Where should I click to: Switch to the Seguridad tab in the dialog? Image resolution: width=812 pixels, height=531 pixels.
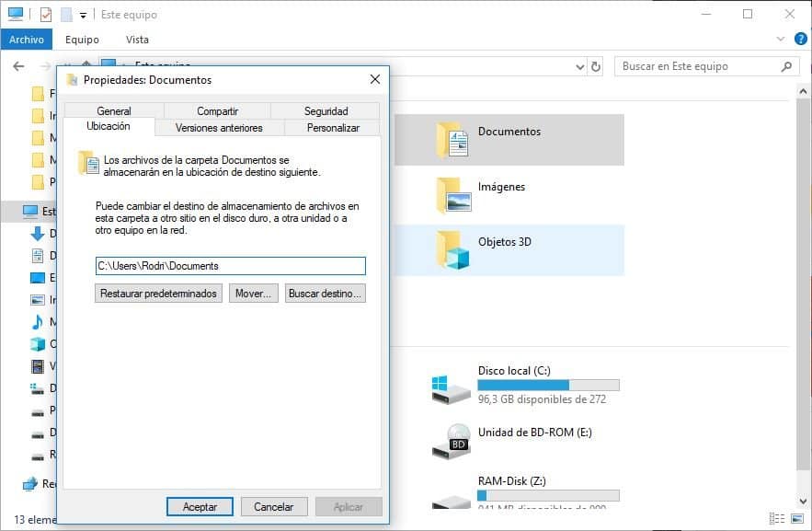(326, 110)
